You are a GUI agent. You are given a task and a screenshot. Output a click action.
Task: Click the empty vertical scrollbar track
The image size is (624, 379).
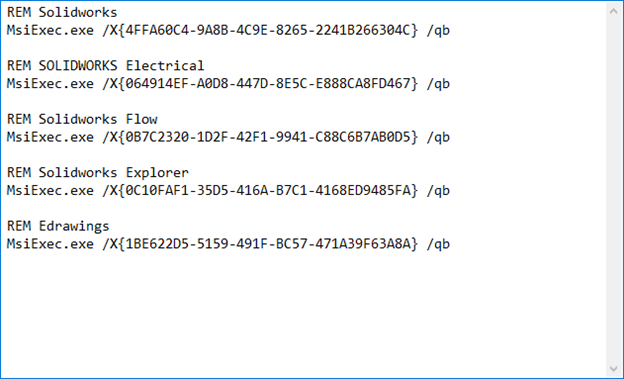point(613,190)
